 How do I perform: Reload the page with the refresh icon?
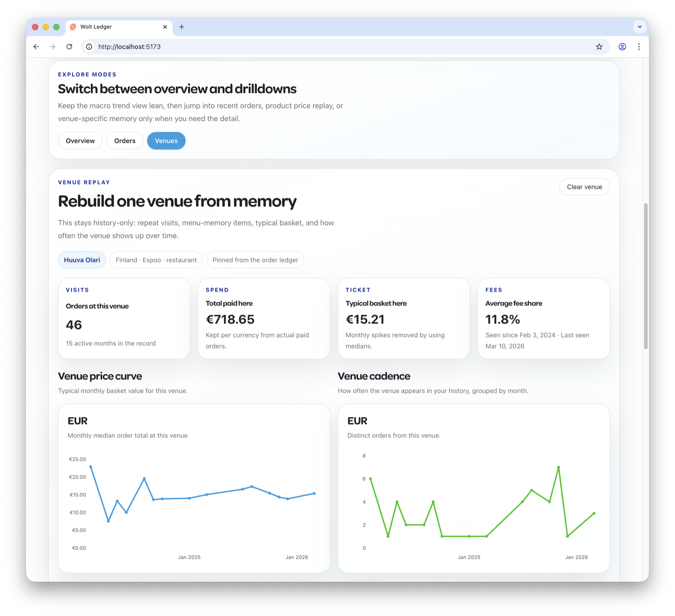pyautogui.click(x=69, y=47)
